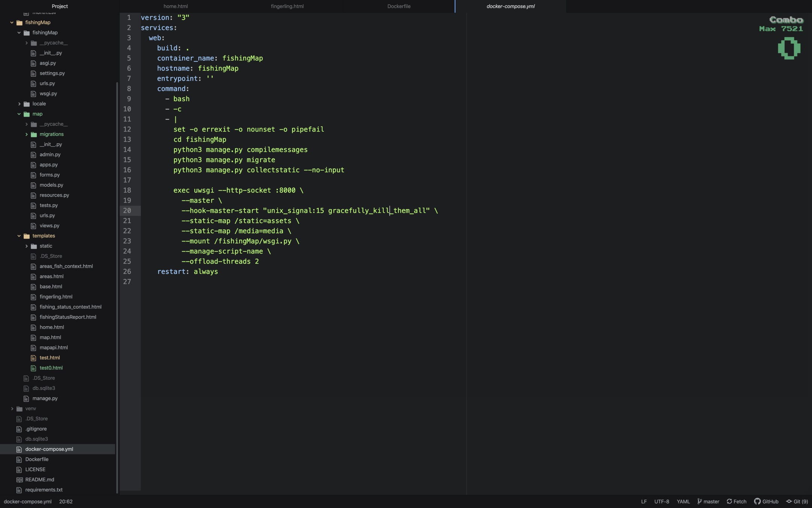Viewport: 812px width, 508px height.
Task: Expand the locale folder
Action: point(19,104)
